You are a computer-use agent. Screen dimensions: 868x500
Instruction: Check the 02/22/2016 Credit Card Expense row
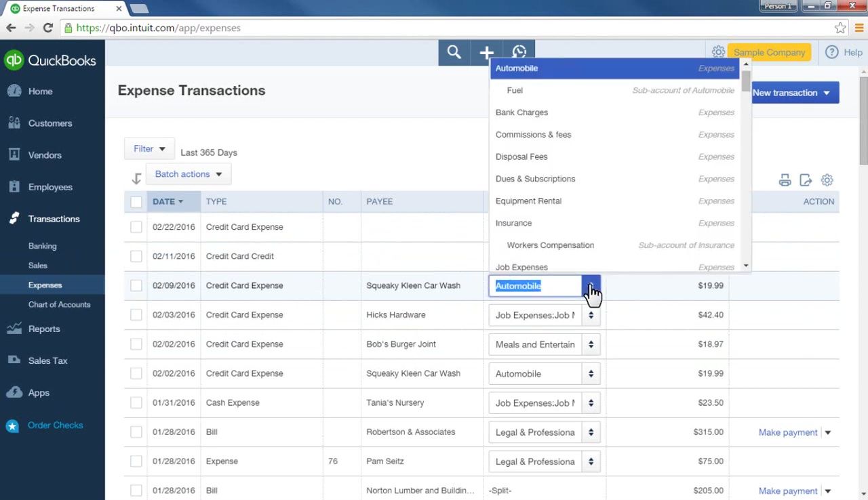tap(136, 227)
